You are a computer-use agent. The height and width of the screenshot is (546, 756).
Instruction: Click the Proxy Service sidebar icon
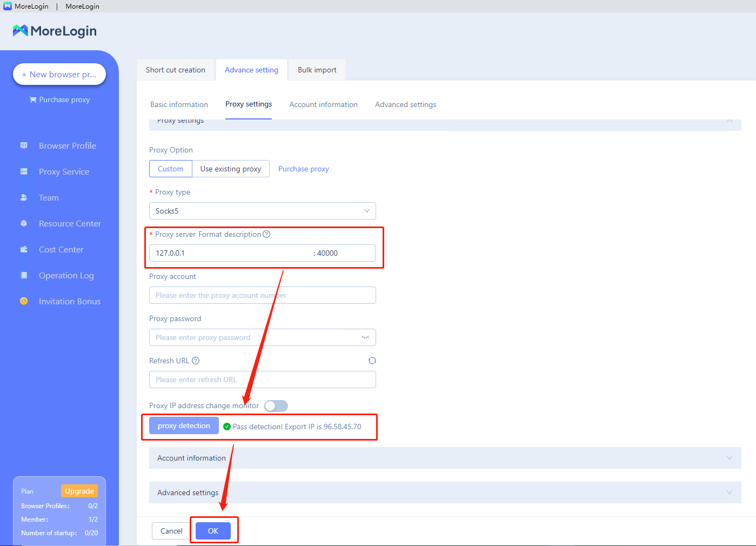pyautogui.click(x=24, y=171)
